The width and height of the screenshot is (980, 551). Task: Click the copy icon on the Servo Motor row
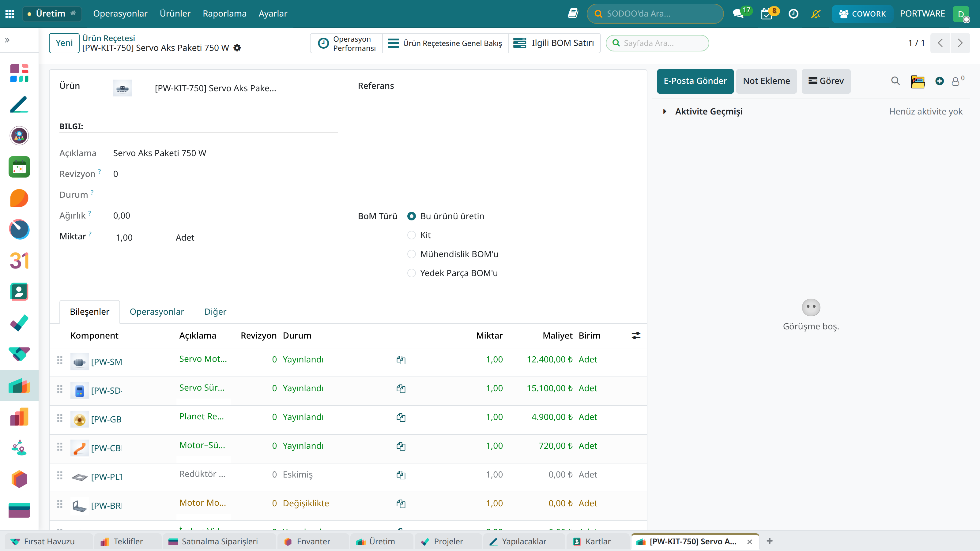[x=401, y=360]
